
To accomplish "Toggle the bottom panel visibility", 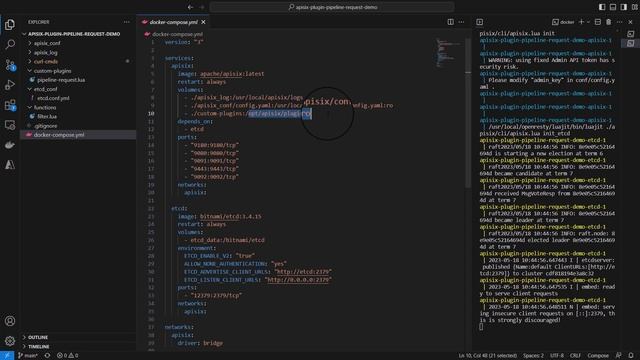I will tap(613, 7).
